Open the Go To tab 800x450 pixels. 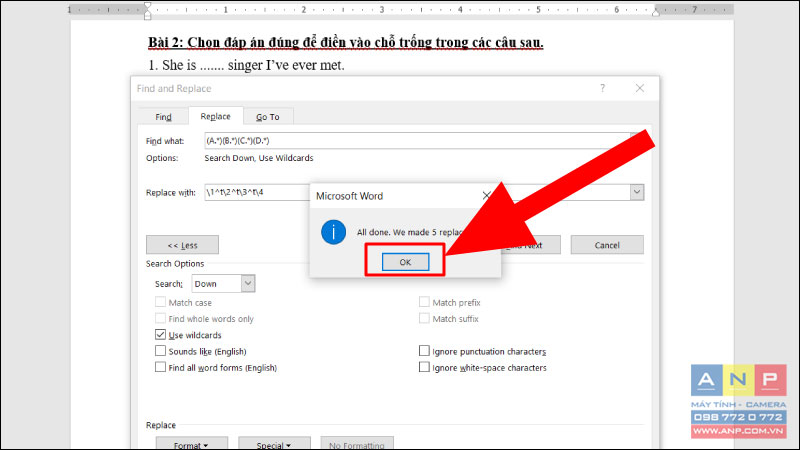tap(267, 117)
